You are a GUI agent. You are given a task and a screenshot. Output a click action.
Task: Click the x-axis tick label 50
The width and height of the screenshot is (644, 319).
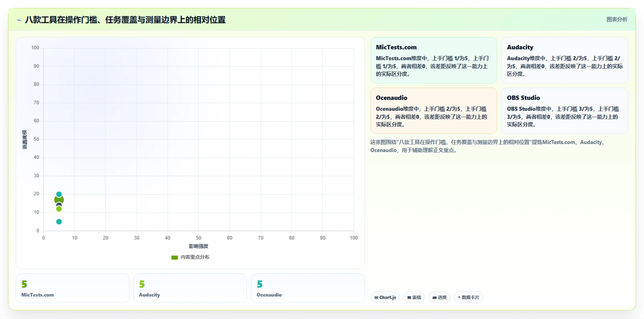[198, 238]
